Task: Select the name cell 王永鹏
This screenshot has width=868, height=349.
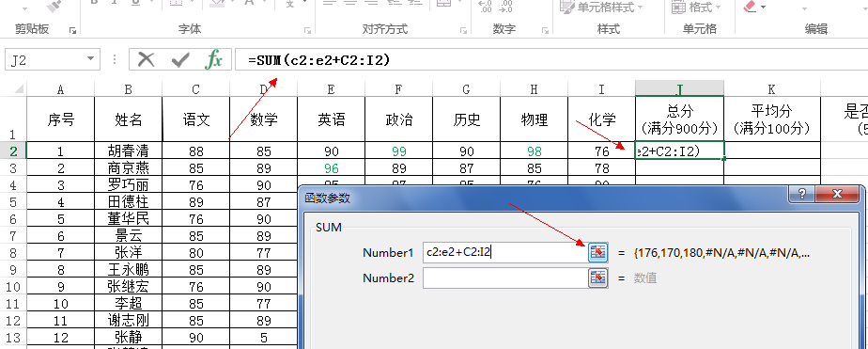Action: pyautogui.click(x=129, y=270)
